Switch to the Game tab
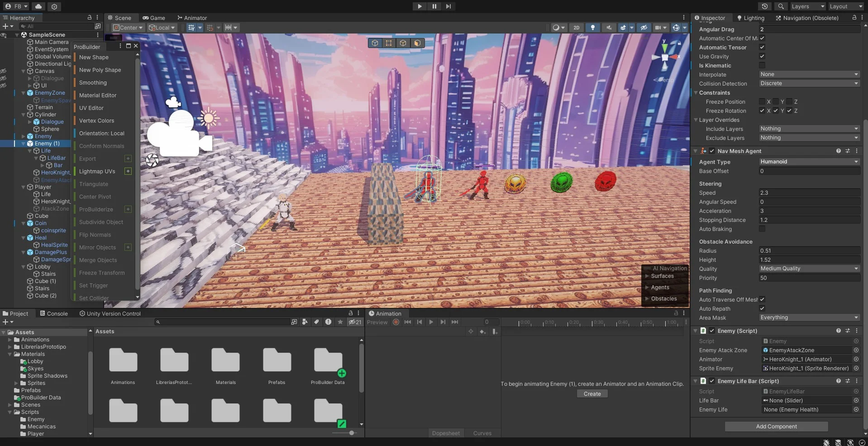Screen dimensions: 868x446 (x=154, y=18)
